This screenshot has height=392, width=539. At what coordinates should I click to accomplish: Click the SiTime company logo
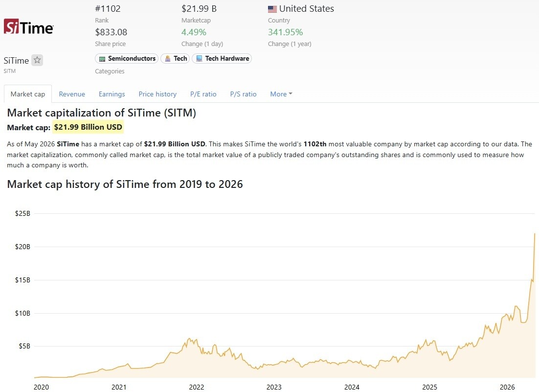[x=28, y=27]
